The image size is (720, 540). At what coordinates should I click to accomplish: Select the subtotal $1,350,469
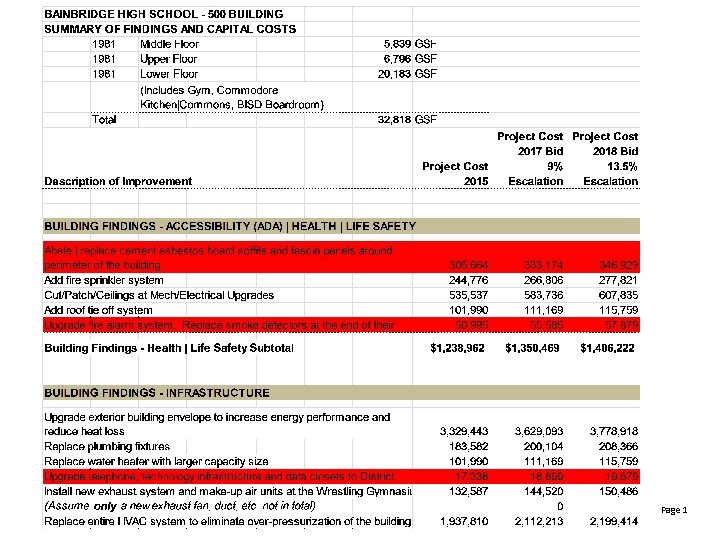(x=532, y=348)
